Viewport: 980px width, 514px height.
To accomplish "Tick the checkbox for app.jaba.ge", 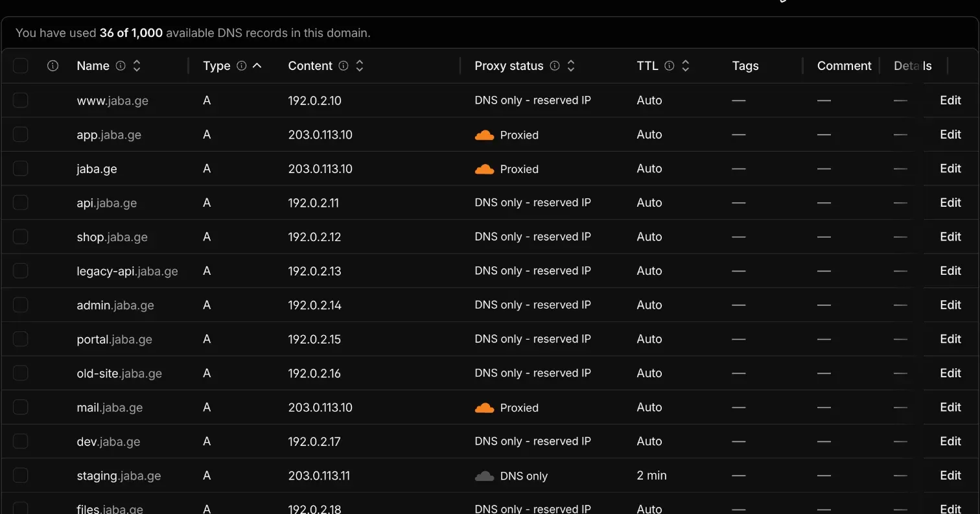I will click(21, 135).
